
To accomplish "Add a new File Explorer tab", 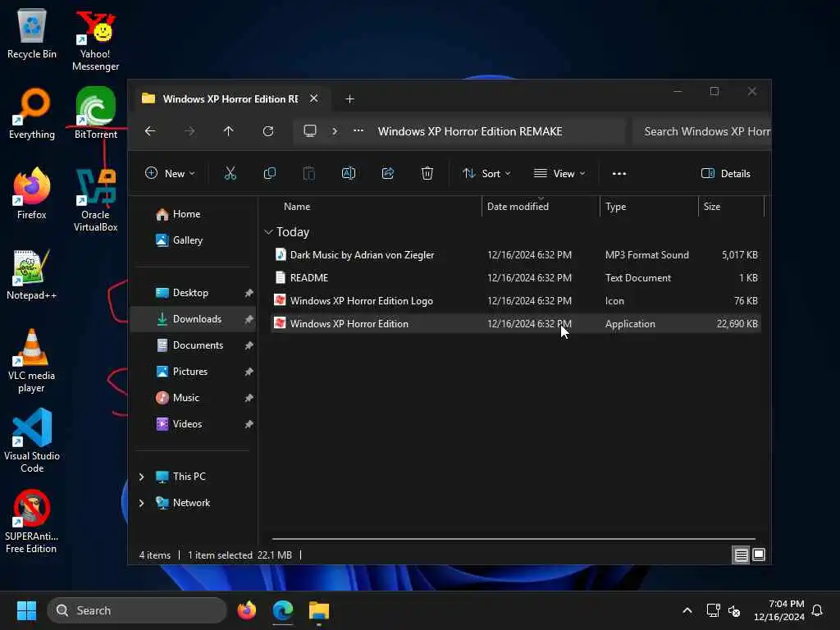I will tap(349, 99).
